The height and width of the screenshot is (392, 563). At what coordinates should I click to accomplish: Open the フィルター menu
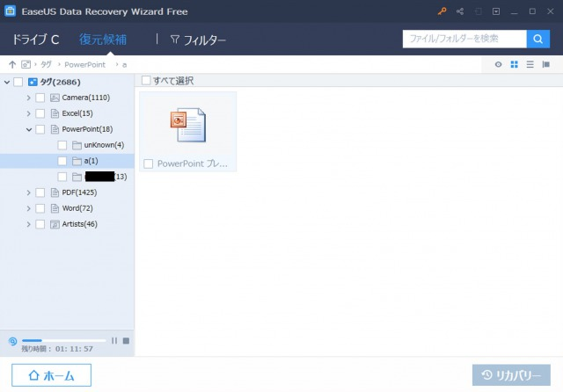[x=198, y=40]
